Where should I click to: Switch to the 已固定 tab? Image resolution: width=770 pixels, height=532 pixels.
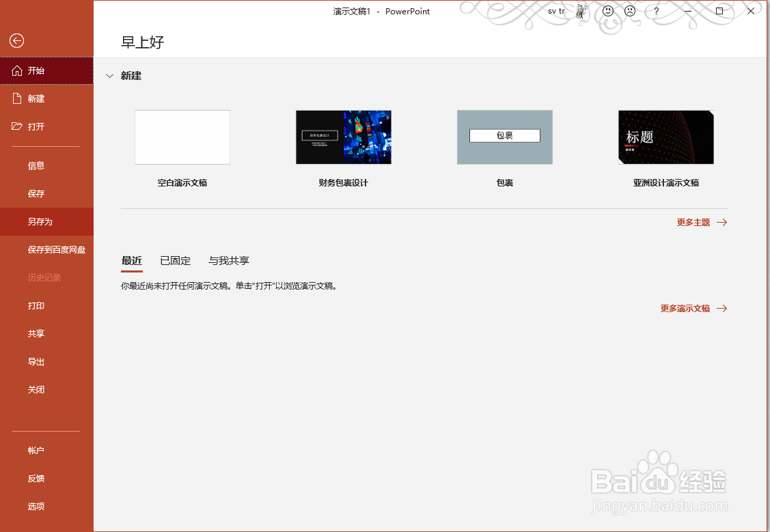pyautogui.click(x=175, y=260)
